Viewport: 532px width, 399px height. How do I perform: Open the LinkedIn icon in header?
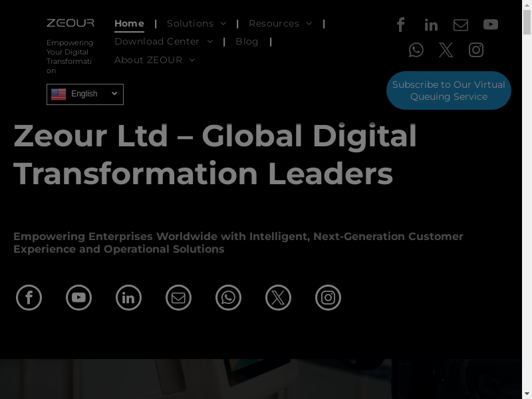pos(431,25)
